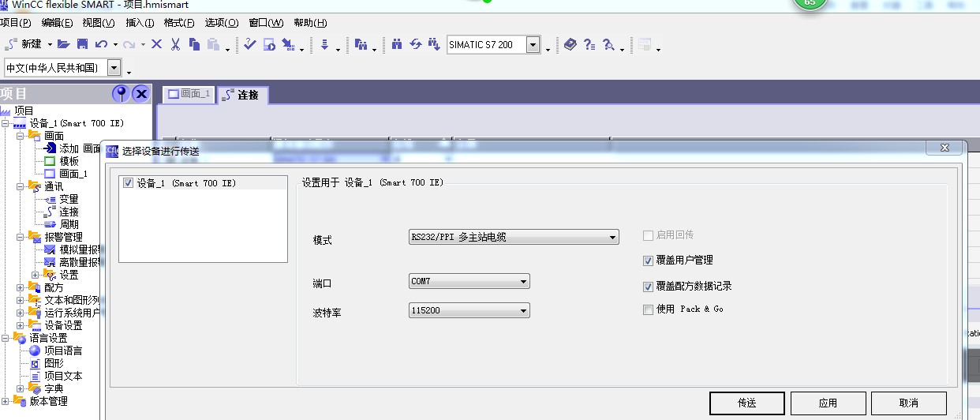
Task: Click the help book icon
Action: pyautogui.click(x=570, y=45)
